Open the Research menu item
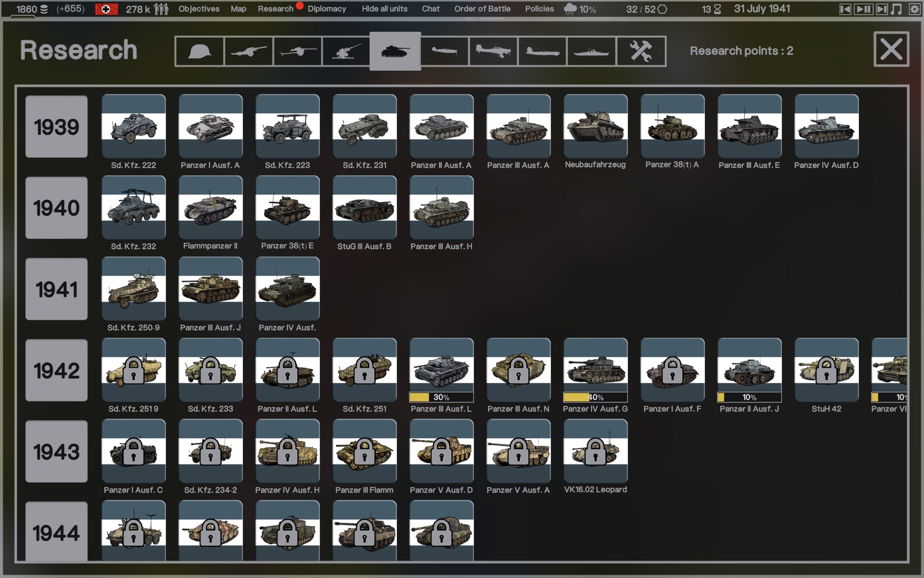 pos(275,9)
